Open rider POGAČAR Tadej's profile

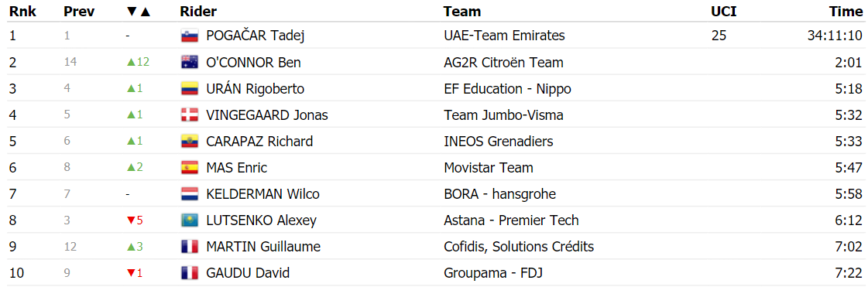tap(256, 36)
